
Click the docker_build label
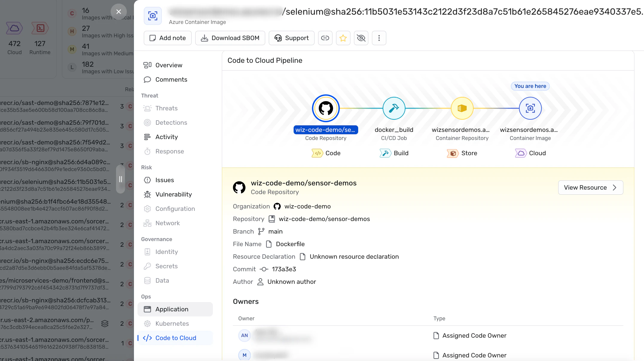pos(394,130)
